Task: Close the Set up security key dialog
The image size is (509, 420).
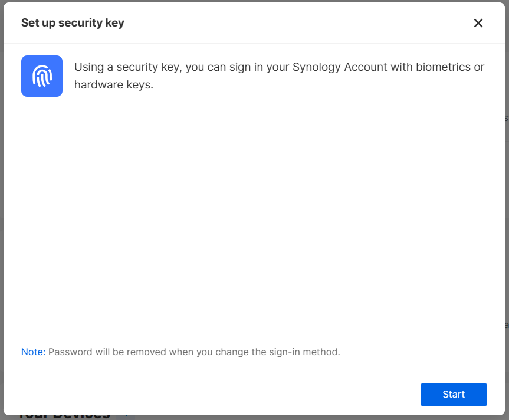Action: [x=478, y=23]
